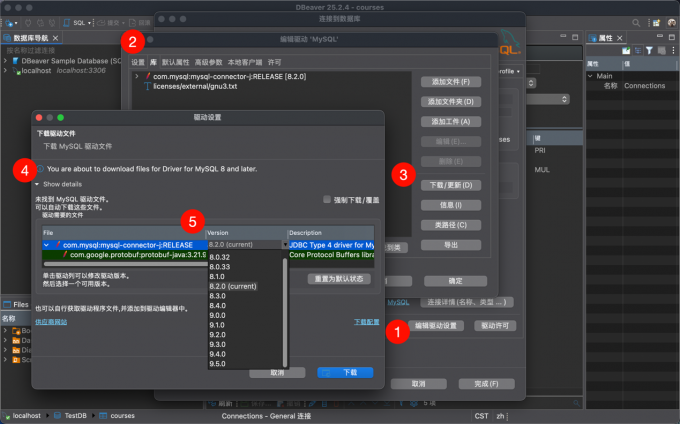
Task: Collapse the com.mysql:mysql-connector-j row in file table
Action: pyautogui.click(x=46, y=245)
